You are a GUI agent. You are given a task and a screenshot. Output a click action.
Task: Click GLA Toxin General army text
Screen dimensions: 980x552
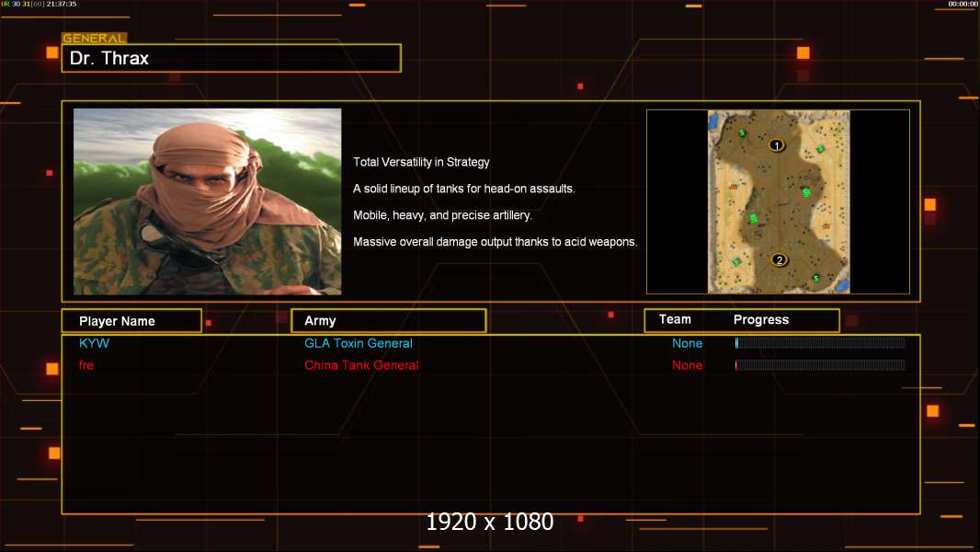coord(359,343)
